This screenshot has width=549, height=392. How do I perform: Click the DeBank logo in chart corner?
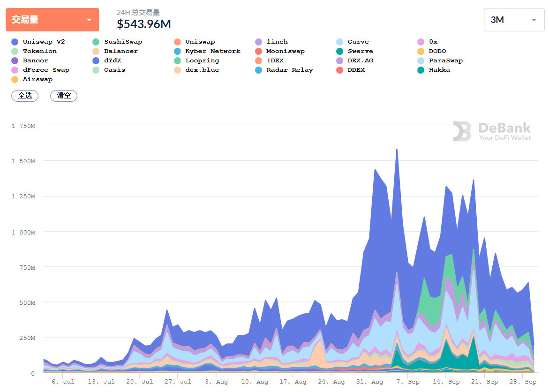(x=492, y=131)
